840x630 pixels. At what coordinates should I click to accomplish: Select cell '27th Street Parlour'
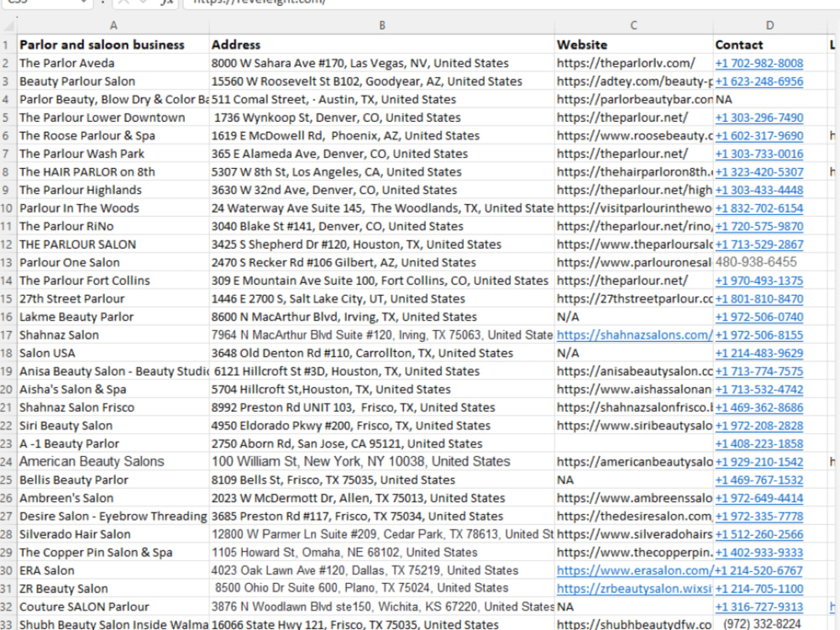(113, 299)
